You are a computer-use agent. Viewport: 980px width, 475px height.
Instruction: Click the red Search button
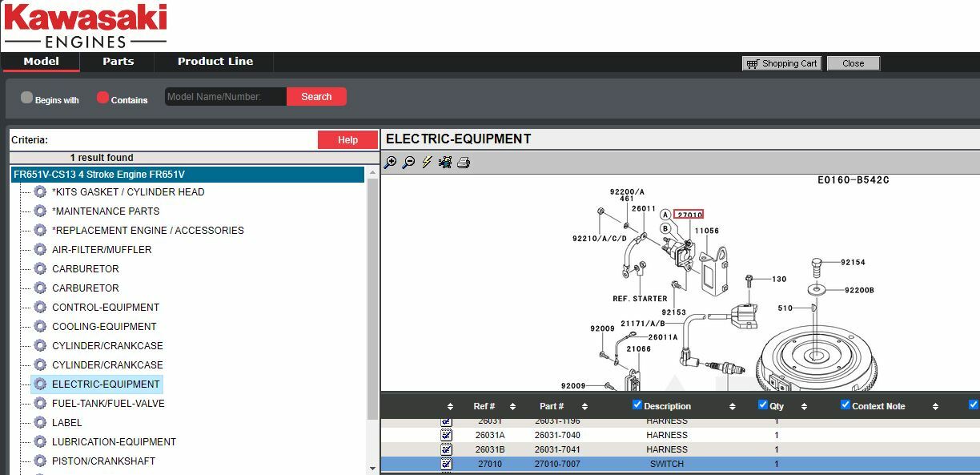click(x=316, y=97)
